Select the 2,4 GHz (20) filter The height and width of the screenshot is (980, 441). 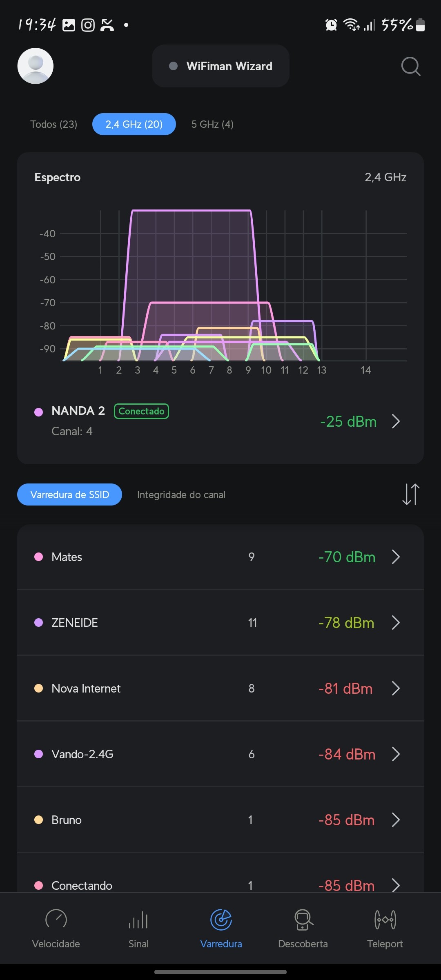134,124
